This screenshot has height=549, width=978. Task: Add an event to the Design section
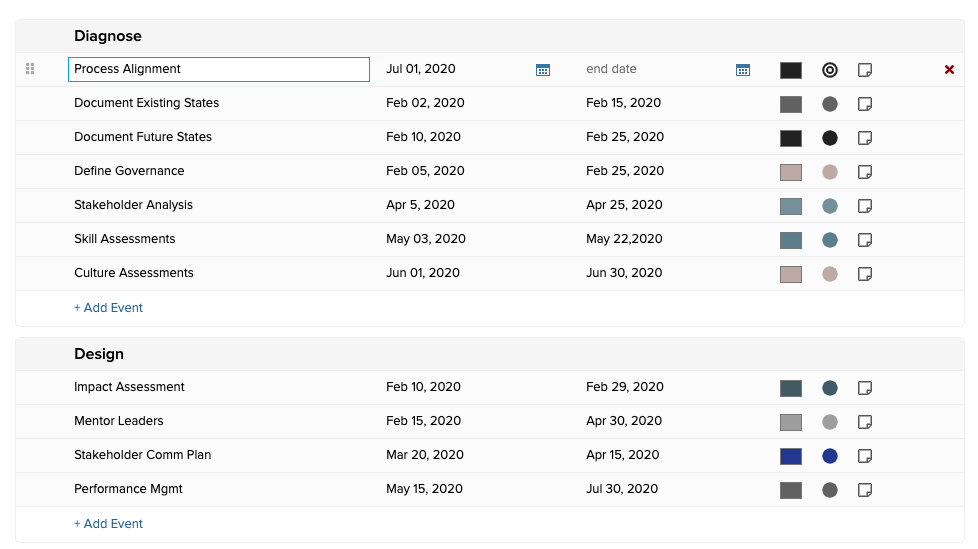click(x=109, y=523)
